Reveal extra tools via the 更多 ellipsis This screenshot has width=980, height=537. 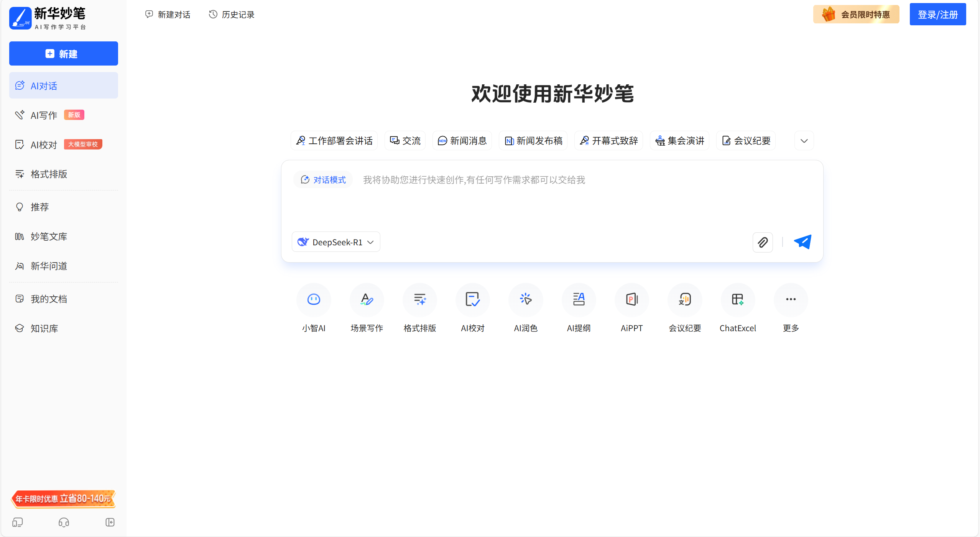(x=791, y=300)
